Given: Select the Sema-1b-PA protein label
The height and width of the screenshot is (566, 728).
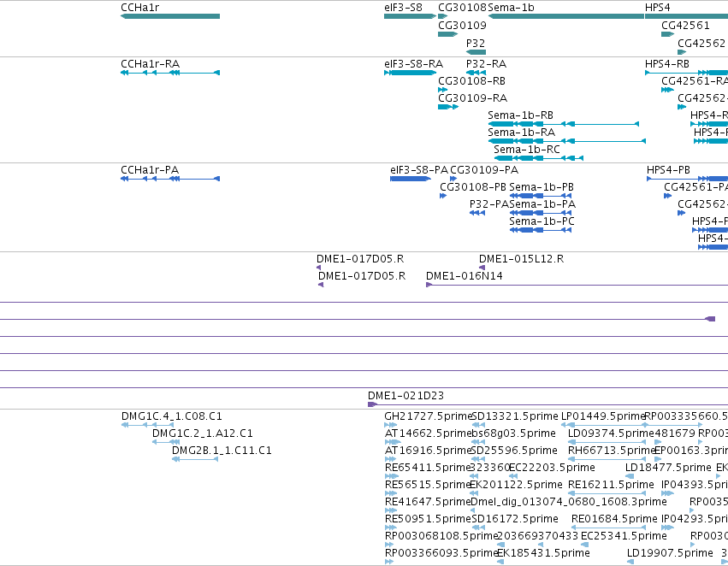Looking at the screenshot, I should (x=542, y=204).
